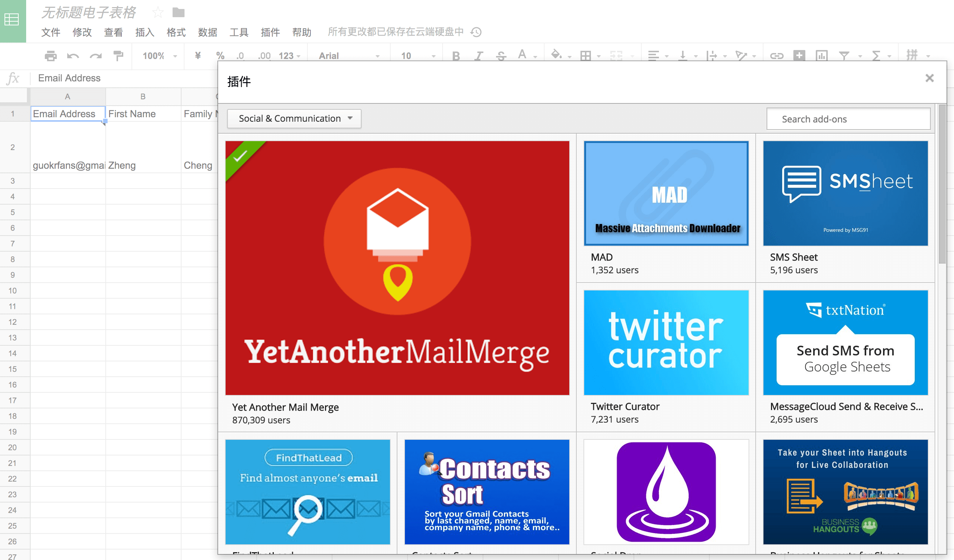Format as percent with the % icon
954x560 pixels.
(220, 56)
